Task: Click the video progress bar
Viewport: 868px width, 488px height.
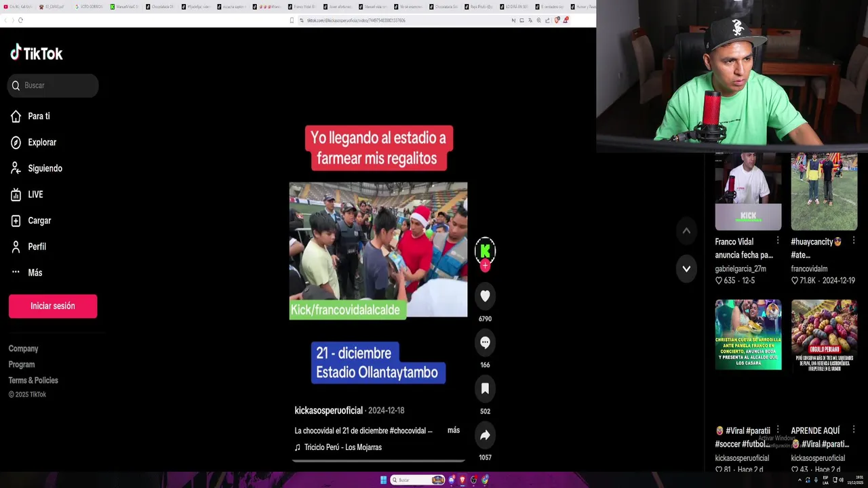Action: (378, 461)
